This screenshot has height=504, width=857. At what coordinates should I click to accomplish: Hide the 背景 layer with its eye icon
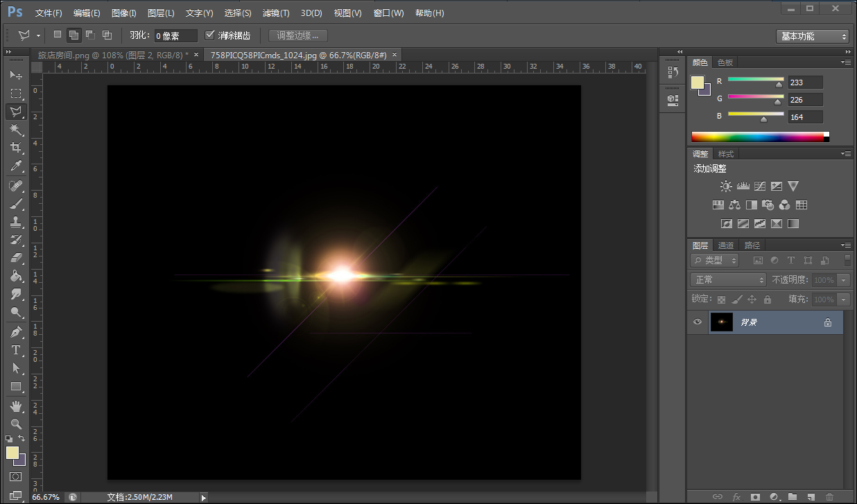coord(698,322)
